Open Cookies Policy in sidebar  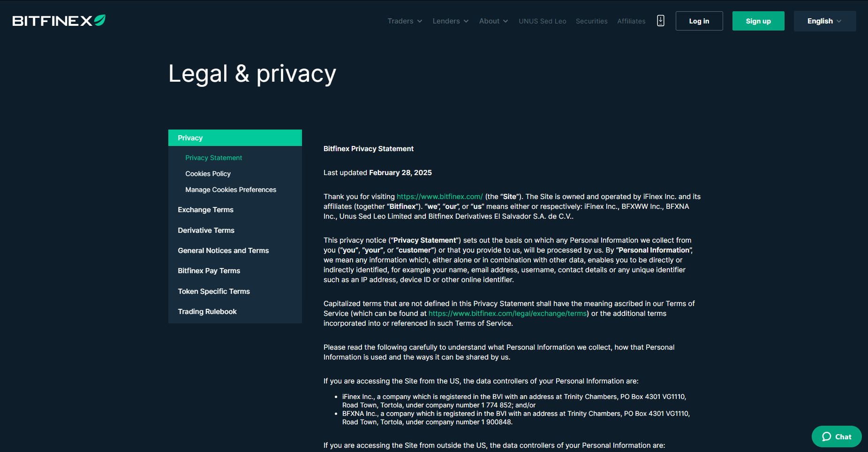point(208,174)
